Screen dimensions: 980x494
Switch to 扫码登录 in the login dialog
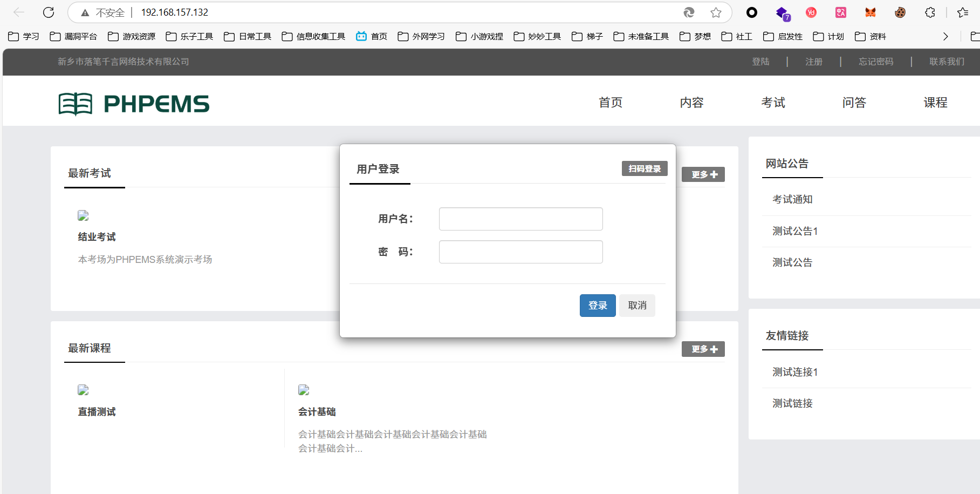pyautogui.click(x=645, y=168)
